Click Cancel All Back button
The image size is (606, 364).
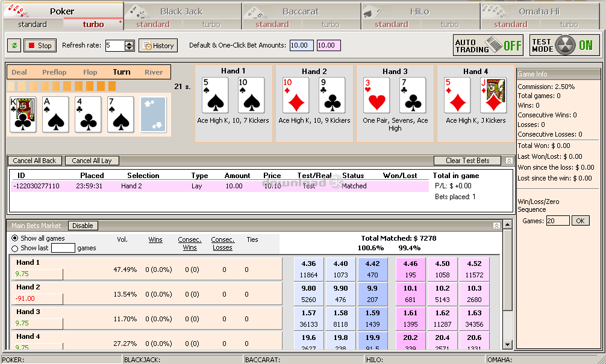pos(34,161)
